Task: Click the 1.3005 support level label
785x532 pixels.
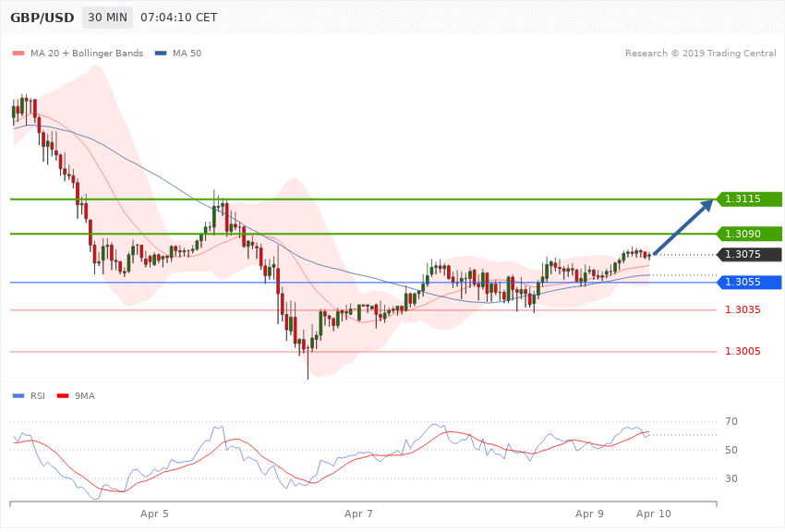Action: 743,351
